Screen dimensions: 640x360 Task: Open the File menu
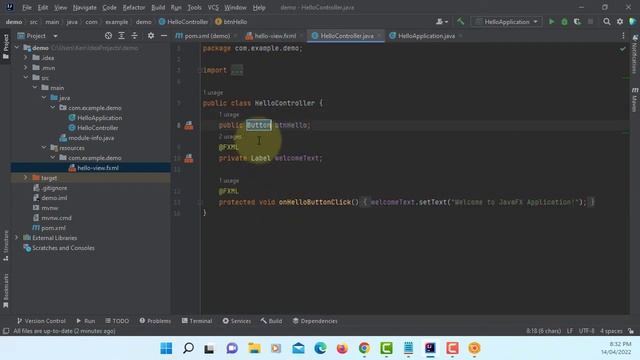click(x=27, y=7)
